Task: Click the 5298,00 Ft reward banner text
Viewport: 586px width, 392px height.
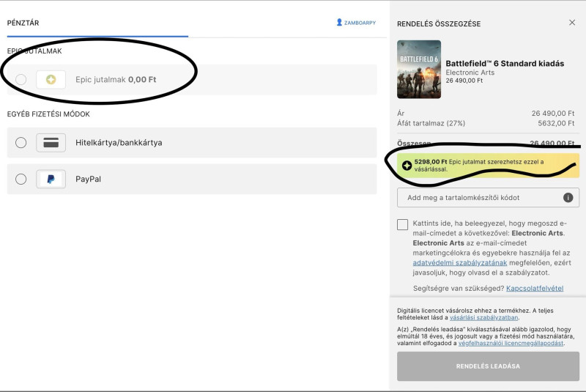Action: click(x=479, y=166)
